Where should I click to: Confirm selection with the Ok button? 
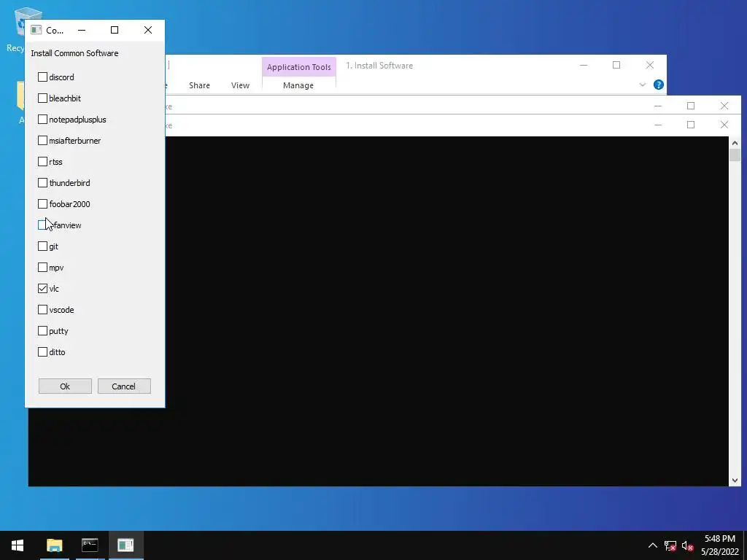tap(65, 386)
